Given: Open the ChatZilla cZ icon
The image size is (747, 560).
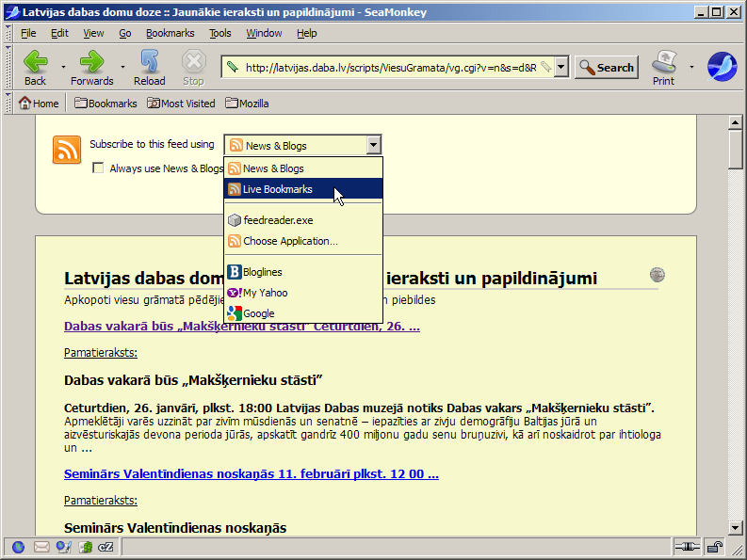Looking at the screenshot, I should (x=106, y=547).
